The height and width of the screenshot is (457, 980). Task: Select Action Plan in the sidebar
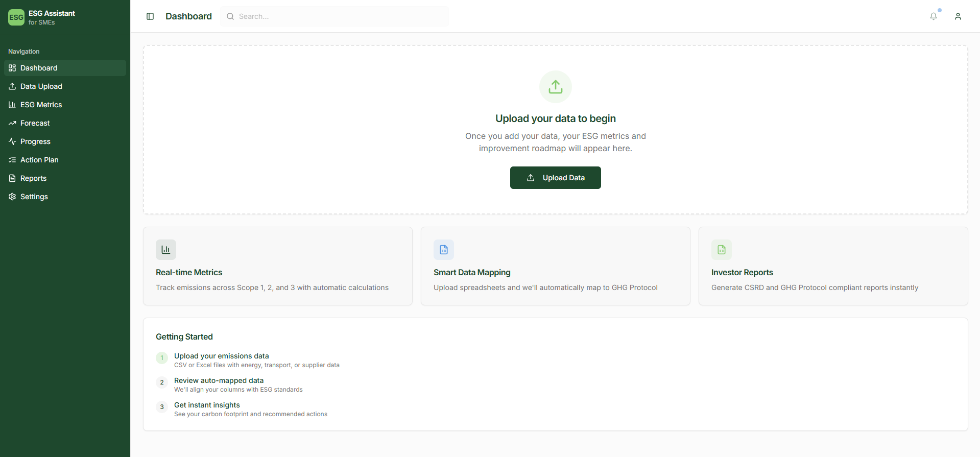click(x=65, y=160)
